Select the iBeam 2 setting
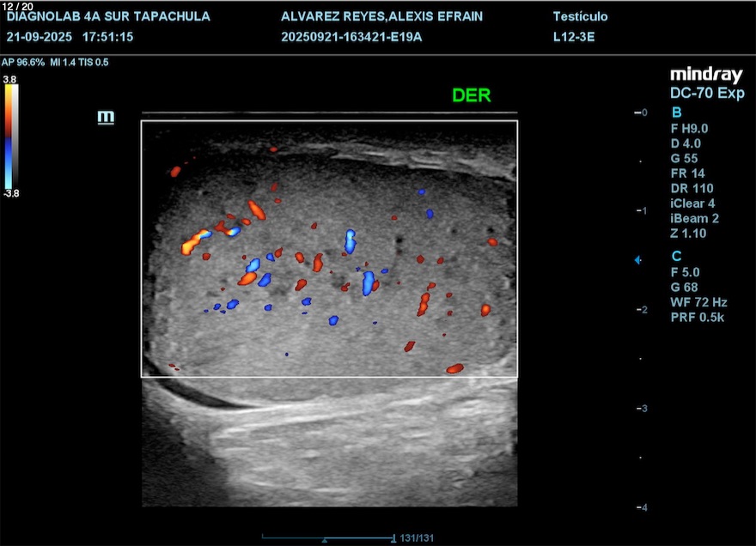The height and width of the screenshot is (546, 756). (x=694, y=218)
